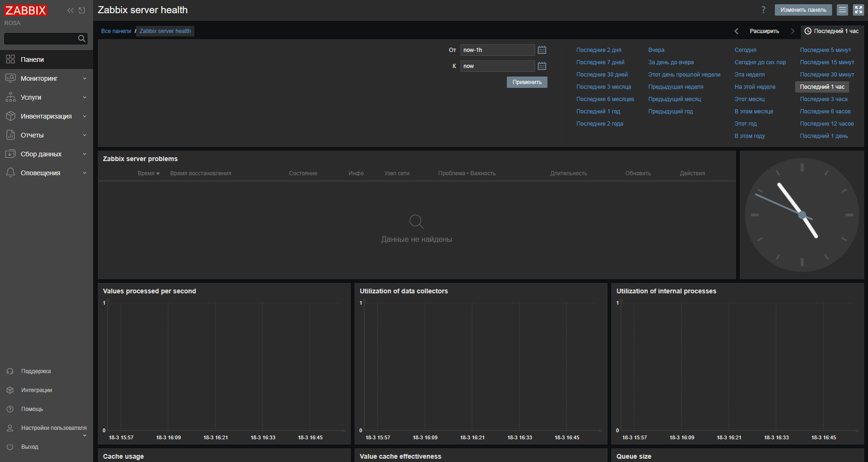
Task: Go to Все панели breadcrumb link
Action: [x=116, y=31]
